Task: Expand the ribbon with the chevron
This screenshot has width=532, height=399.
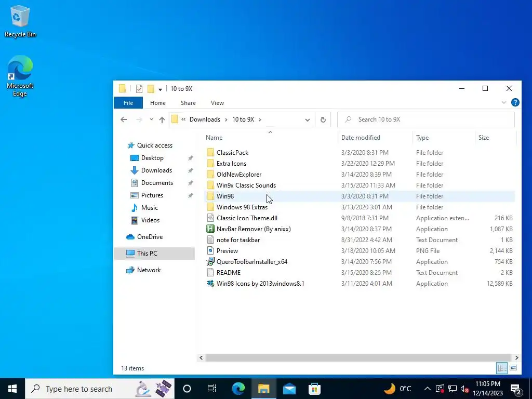Action: (x=504, y=102)
